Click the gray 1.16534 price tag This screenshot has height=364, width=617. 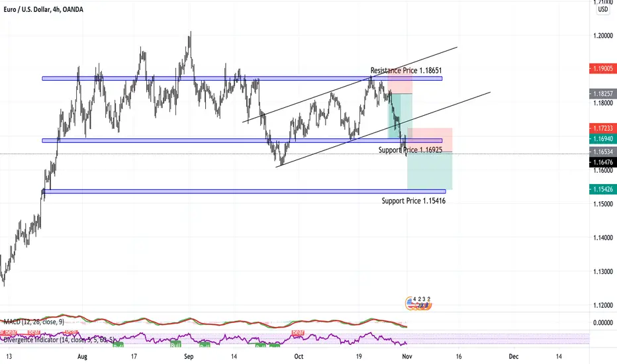coord(603,152)
